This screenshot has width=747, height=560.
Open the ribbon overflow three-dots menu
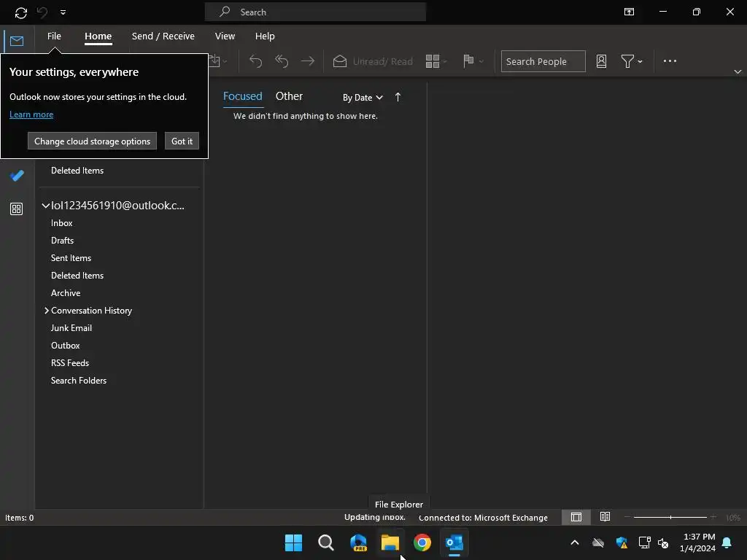pos(670,61)
